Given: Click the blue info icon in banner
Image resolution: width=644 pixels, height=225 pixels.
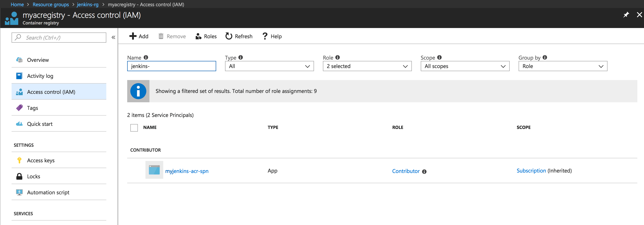Looking at the screenshot, I should (x=138, y=91).
